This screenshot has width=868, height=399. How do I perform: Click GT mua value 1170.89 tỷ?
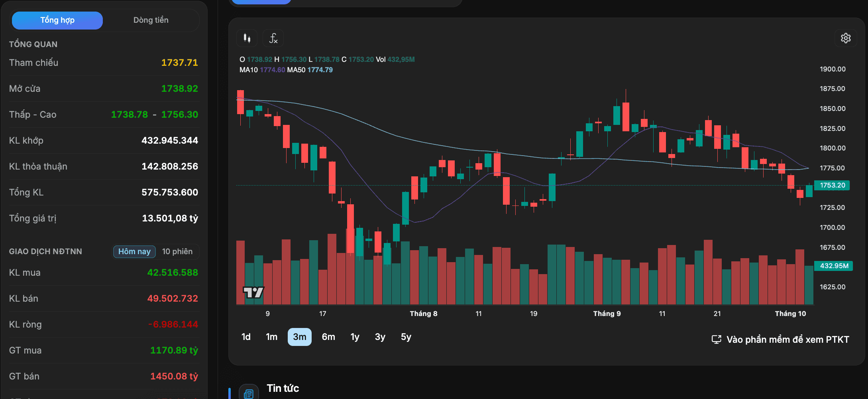[174, 350]
